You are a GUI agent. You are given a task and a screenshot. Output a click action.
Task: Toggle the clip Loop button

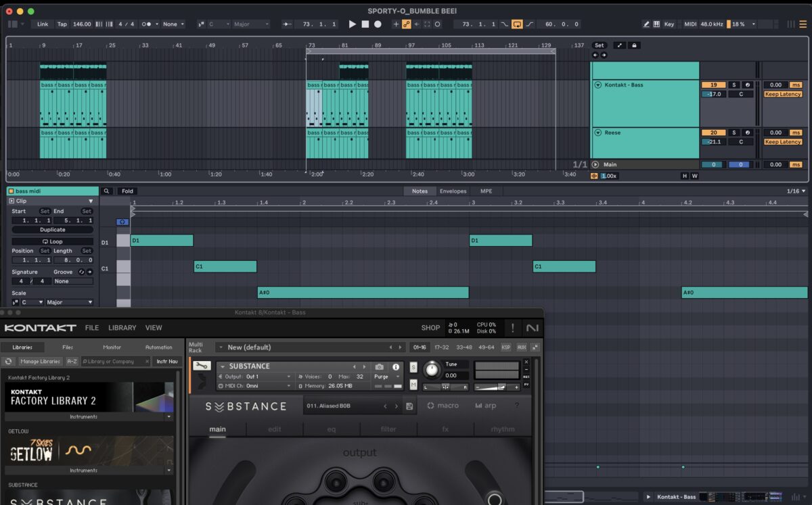click(x=52, y=241)
